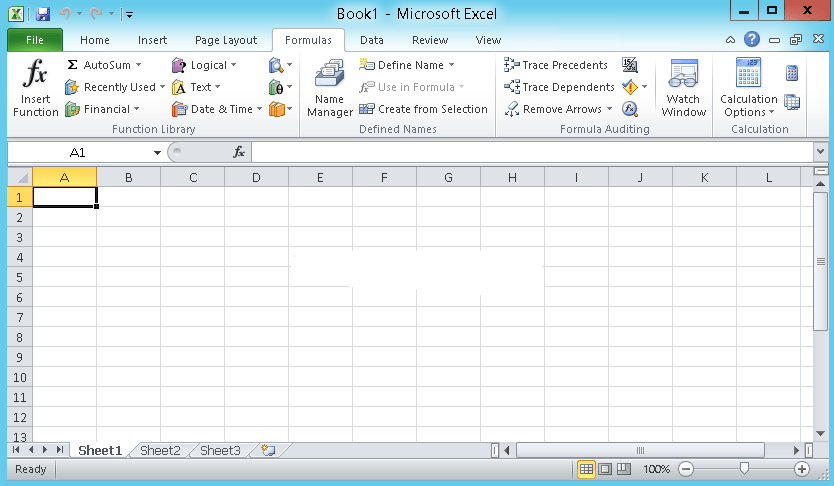Click the Insert Worksheet tab icon
The width and height of the screenshot is (834, 486).
pyautogui.click(x=268, y=450)
